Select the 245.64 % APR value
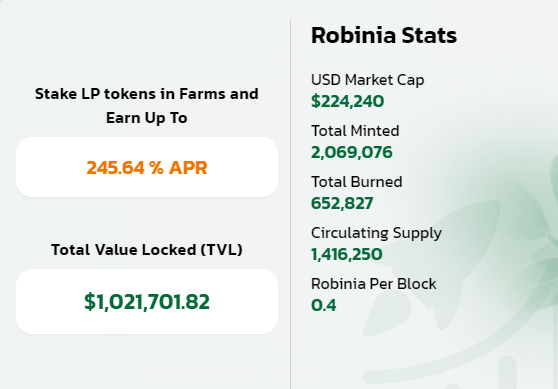The height and width of the screenshot is (389, 558). 147,168
